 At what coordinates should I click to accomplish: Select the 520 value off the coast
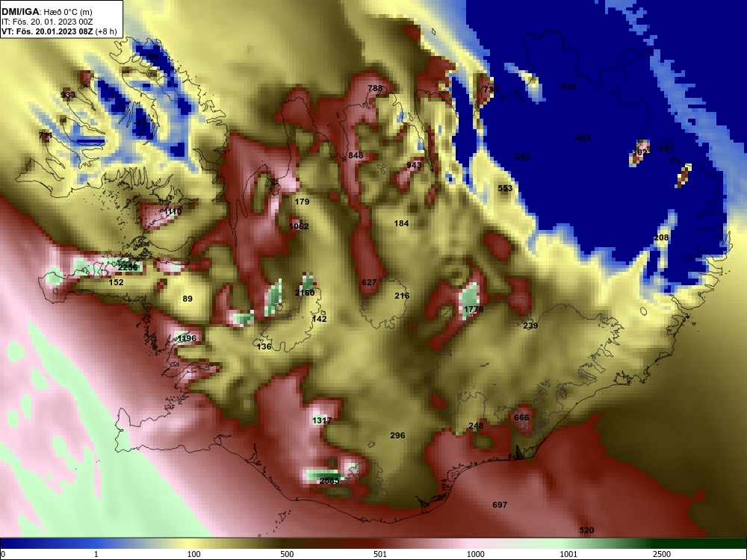point(586,530)
